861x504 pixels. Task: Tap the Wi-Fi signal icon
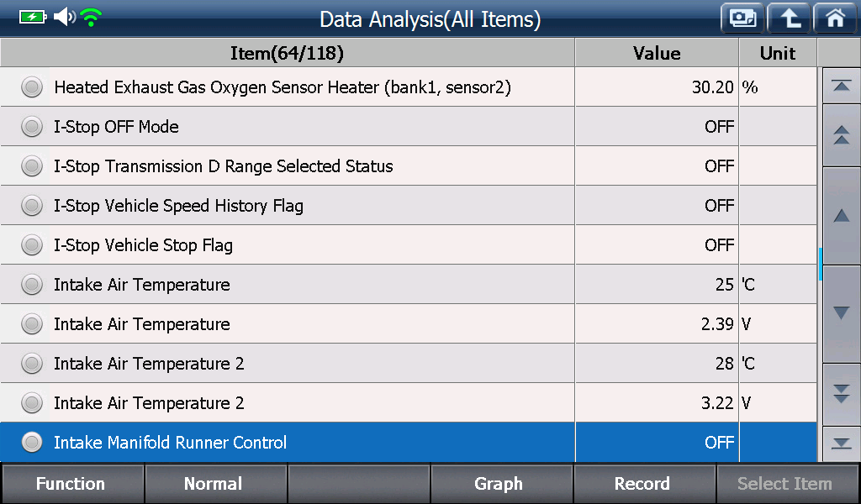pyautogui.click(x=91, y=18)
